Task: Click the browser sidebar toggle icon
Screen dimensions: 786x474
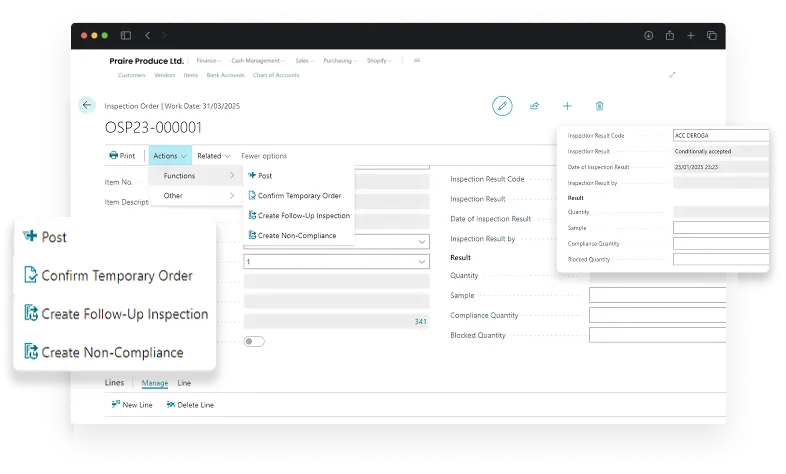Action: point(126,35)
